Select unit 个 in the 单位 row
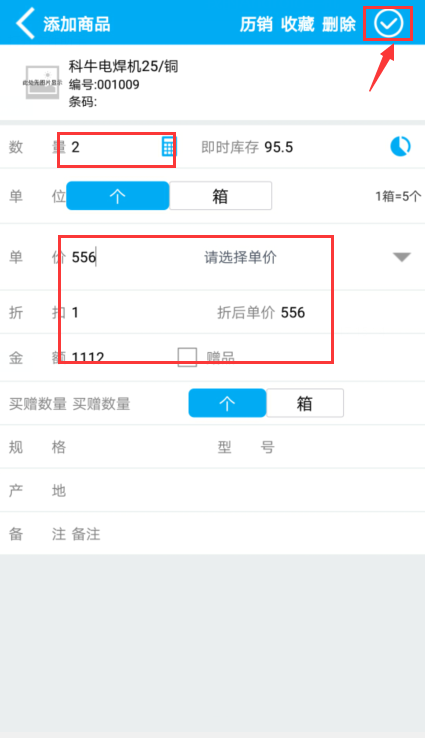Image resolution: width=425 pixels, height=738 pixels. [118, 196]
